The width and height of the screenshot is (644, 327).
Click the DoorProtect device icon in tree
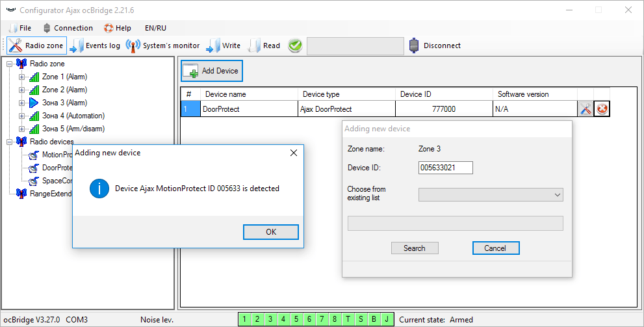point(34,168)
